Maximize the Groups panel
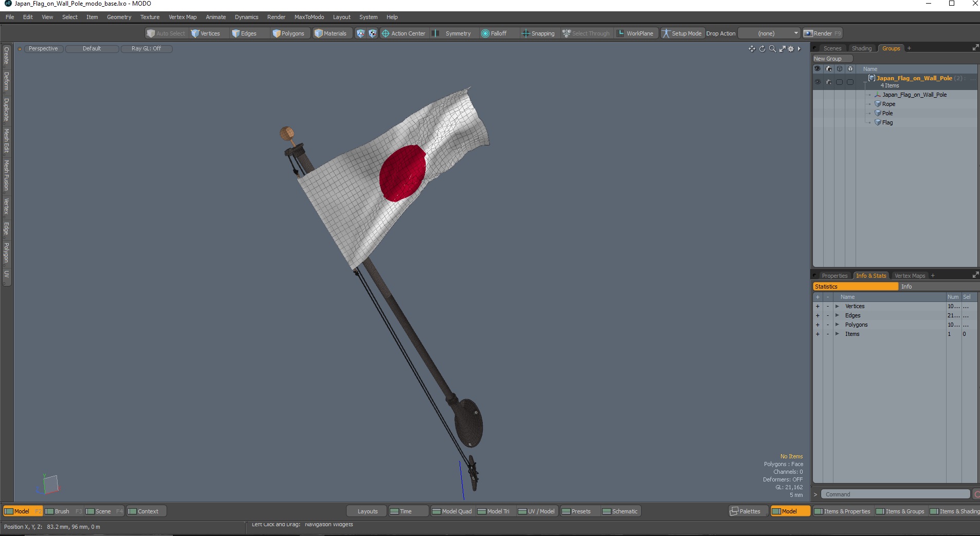The width and height of the screenshot is (980, 536). coord(975,48)
